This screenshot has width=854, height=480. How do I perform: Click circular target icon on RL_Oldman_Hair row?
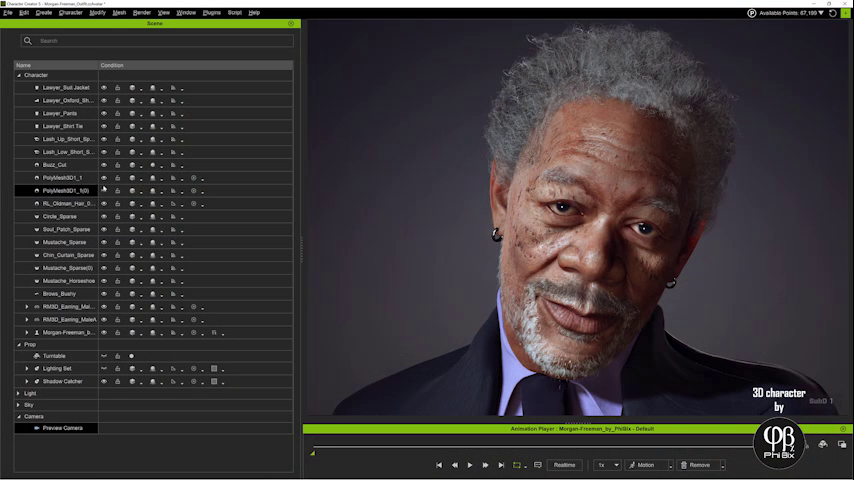tap(193, 204)
